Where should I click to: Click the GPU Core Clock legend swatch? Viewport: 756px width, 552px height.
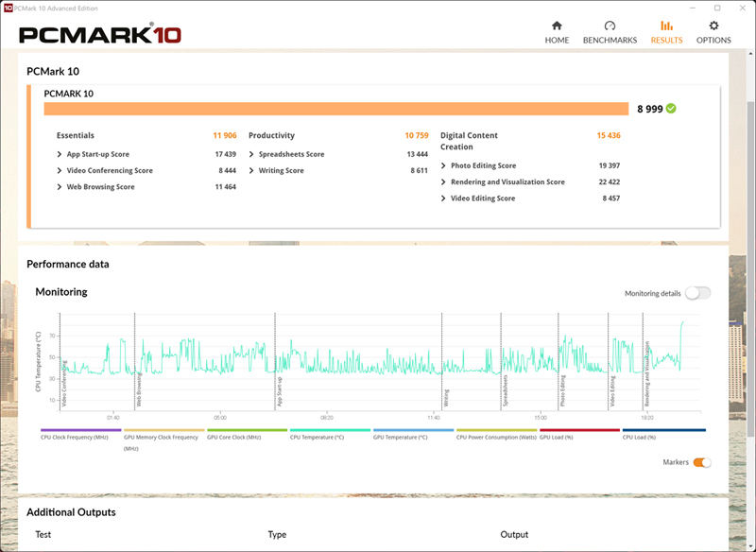[x=247, y=430]
